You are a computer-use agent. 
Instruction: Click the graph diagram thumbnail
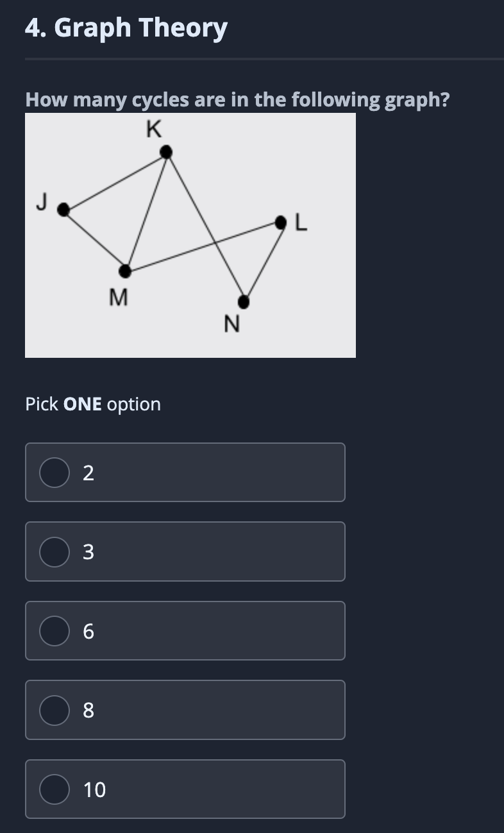(190, 235)
